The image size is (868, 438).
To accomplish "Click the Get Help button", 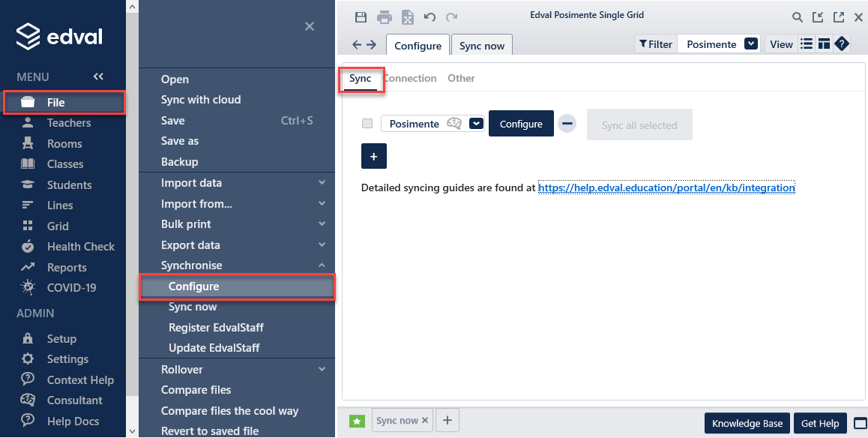I will click(820, 423).
